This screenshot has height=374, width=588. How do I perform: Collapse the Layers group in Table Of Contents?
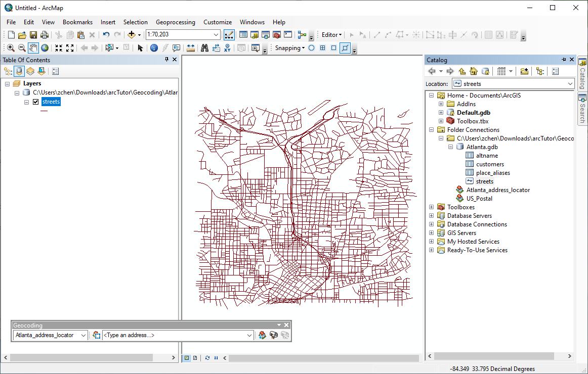(7, 83)
